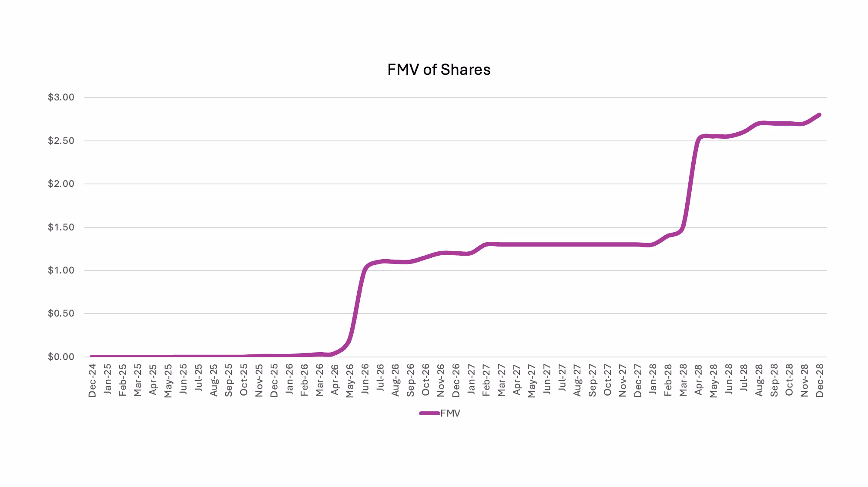
Task: Click the Jan-27 date label
Action: tap(471, 379)
